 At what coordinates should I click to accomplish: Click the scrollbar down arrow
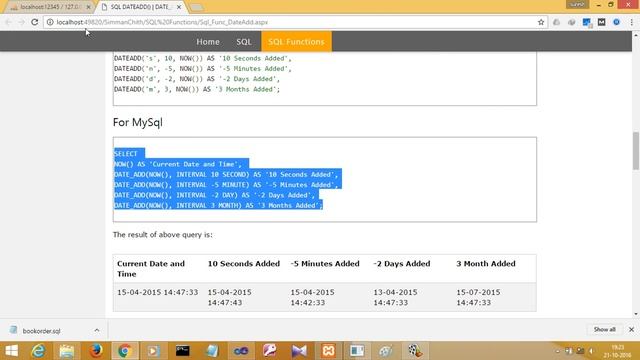[x=636, y=313]
